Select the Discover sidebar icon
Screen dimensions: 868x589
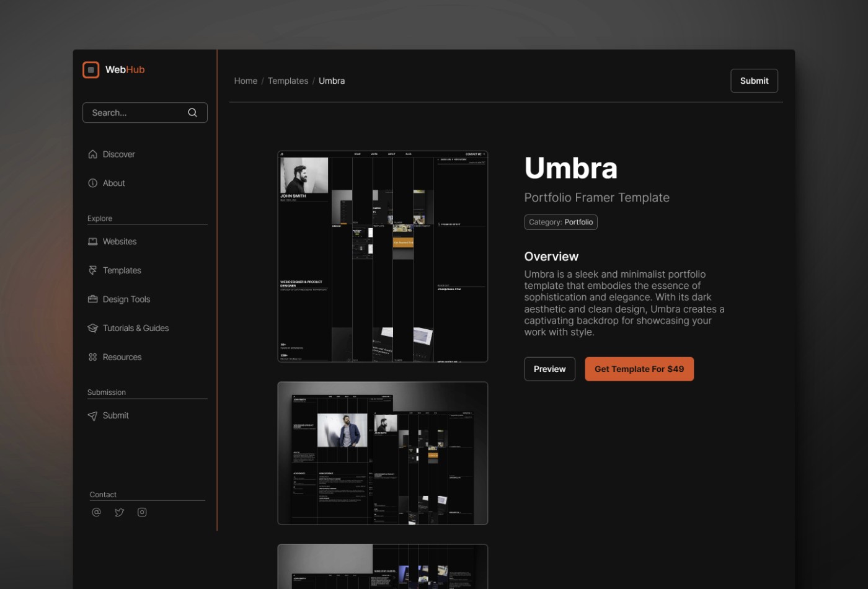(x=93, y=154)
